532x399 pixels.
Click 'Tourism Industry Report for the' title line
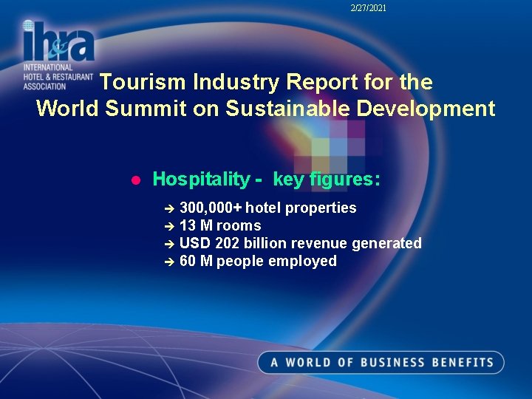click(x=266, y=82)
